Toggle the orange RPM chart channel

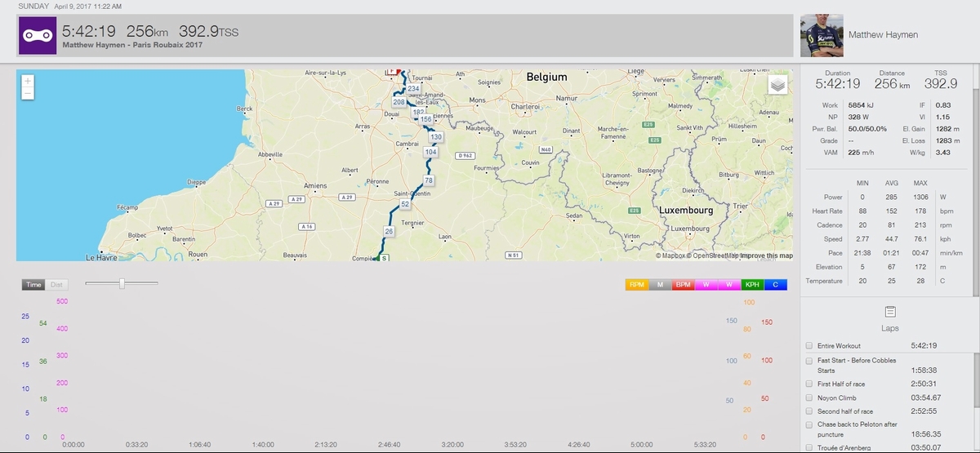(636, 285)
